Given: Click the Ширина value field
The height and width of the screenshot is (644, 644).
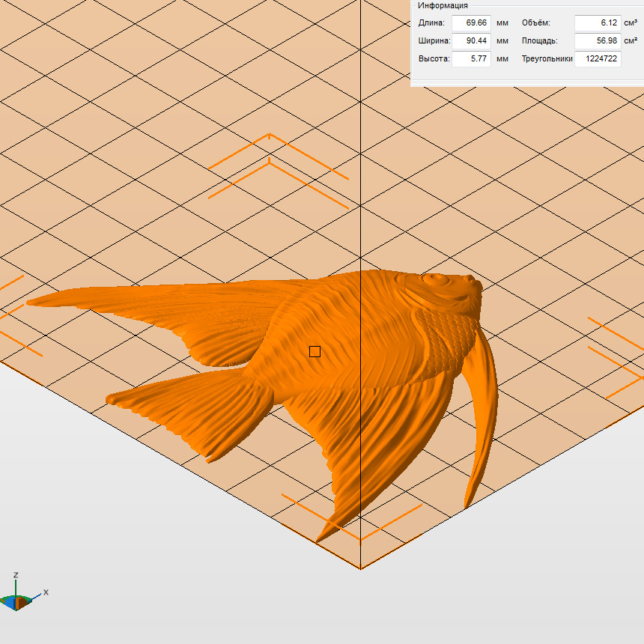Looking at the screenshot, I should pos(471,41).
